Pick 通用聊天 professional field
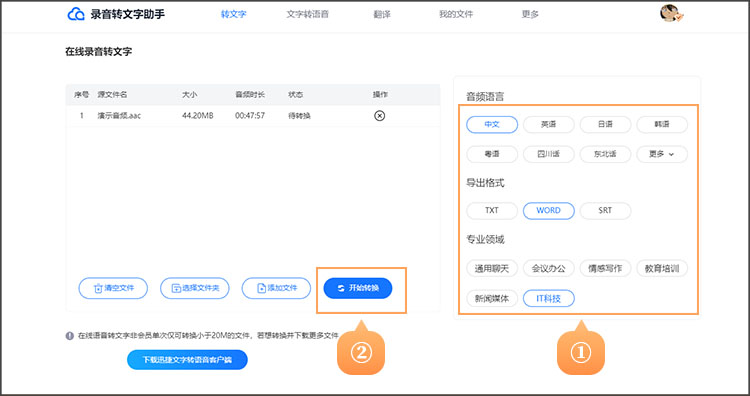This screenshot has height=396, width=750. [492, 268]
